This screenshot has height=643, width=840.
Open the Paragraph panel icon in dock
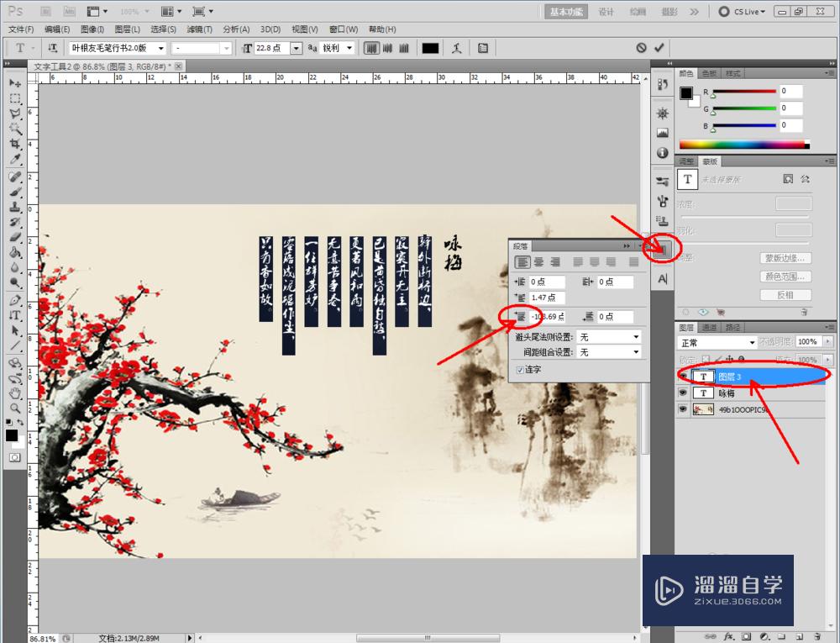663,250
